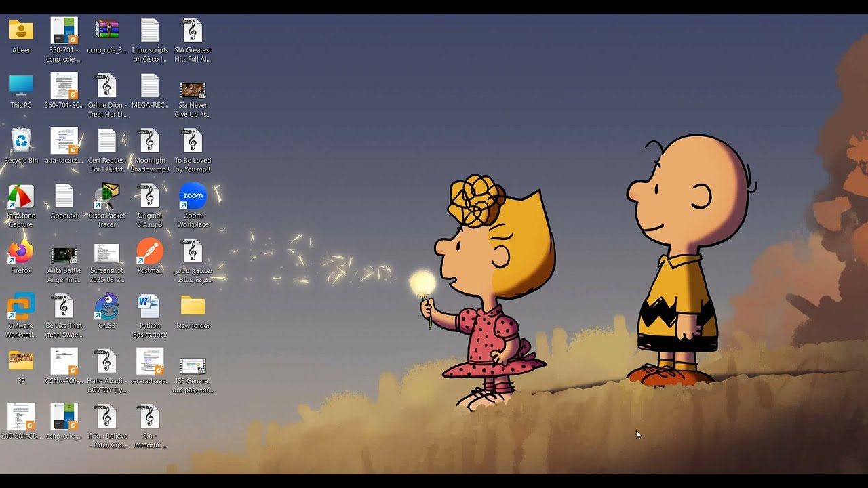The width and height of the screenshot is (868, 488).
Task: Select the 'Sia Never Give Up' video
Action: point(193,90)
